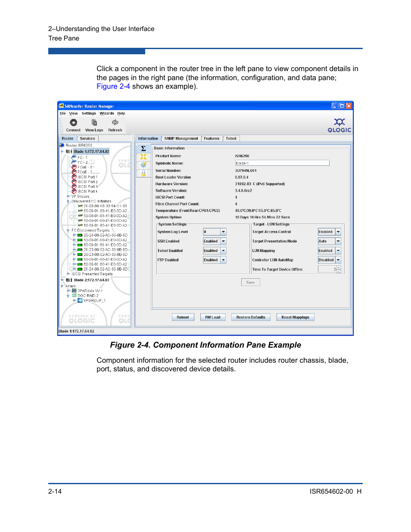Open the LUN Mapping dropdown
Screen dimensions: 411x532
click(x=338, y=251)
